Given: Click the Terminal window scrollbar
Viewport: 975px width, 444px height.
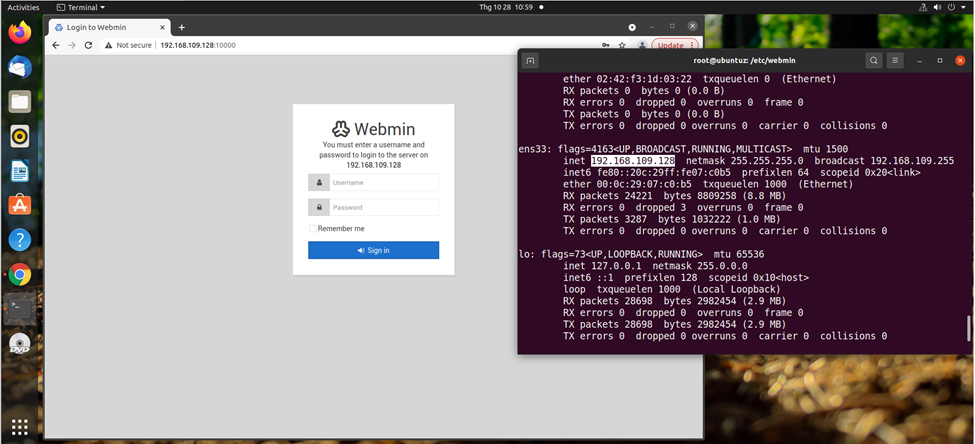Looking at the screenshot, I should point(968,328).
